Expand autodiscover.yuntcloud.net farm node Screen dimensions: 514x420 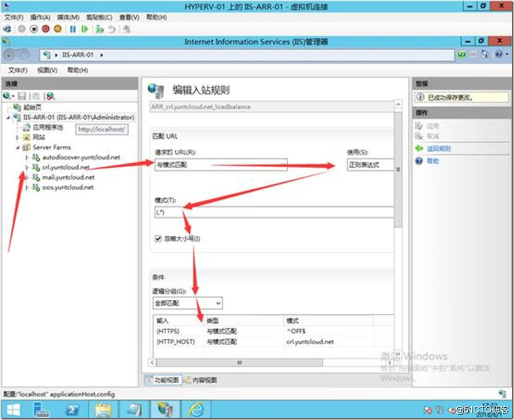tap(27, 158)
